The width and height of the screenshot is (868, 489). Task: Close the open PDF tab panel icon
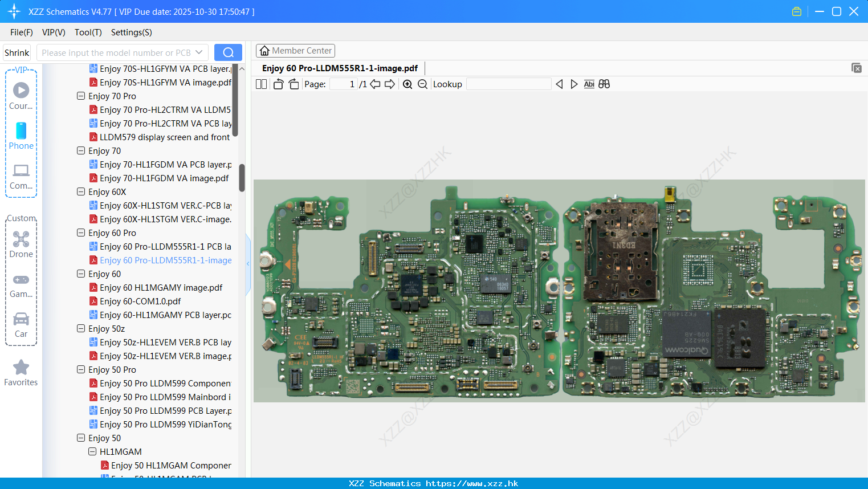857,68
